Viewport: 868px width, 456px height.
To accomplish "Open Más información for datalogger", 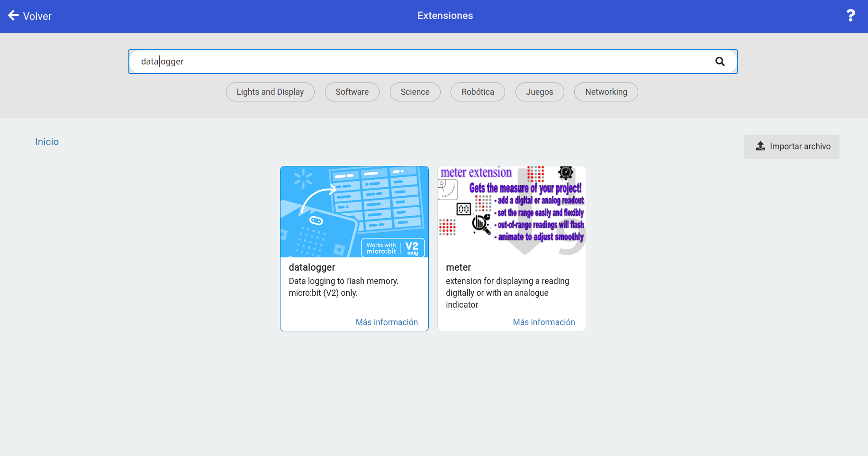I will [387, 322].
